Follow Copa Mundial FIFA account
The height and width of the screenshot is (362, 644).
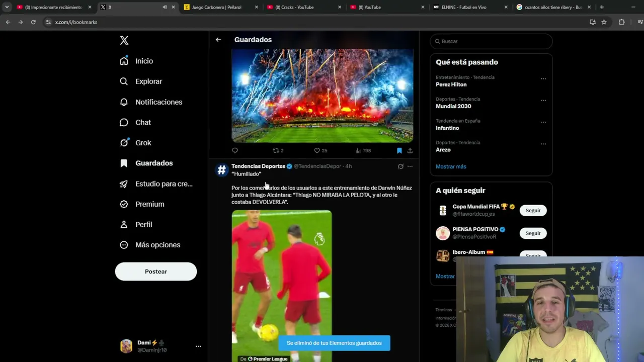(533, 211)
